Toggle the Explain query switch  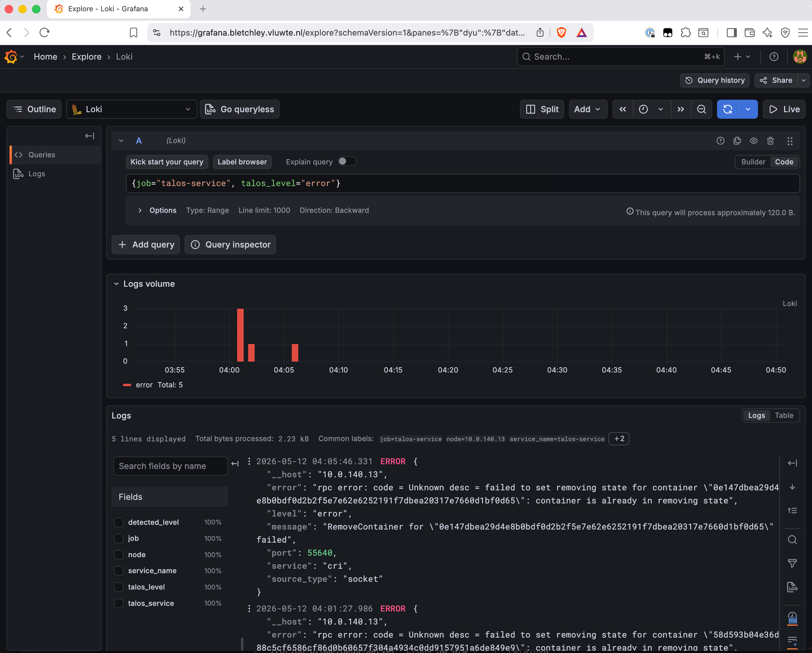click(x=347, y=162)
